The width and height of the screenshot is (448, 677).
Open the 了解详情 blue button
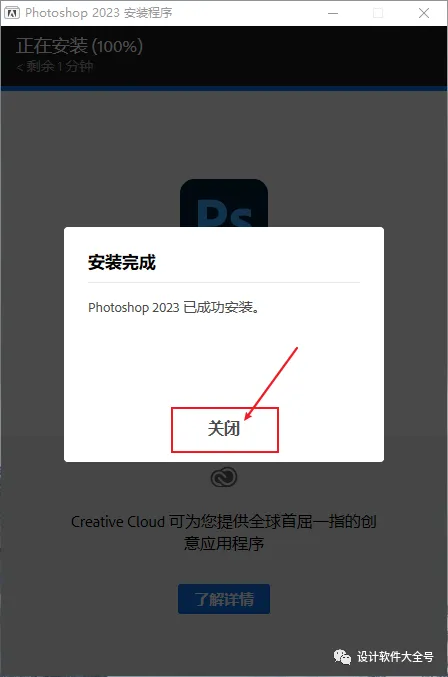point(224,599)
